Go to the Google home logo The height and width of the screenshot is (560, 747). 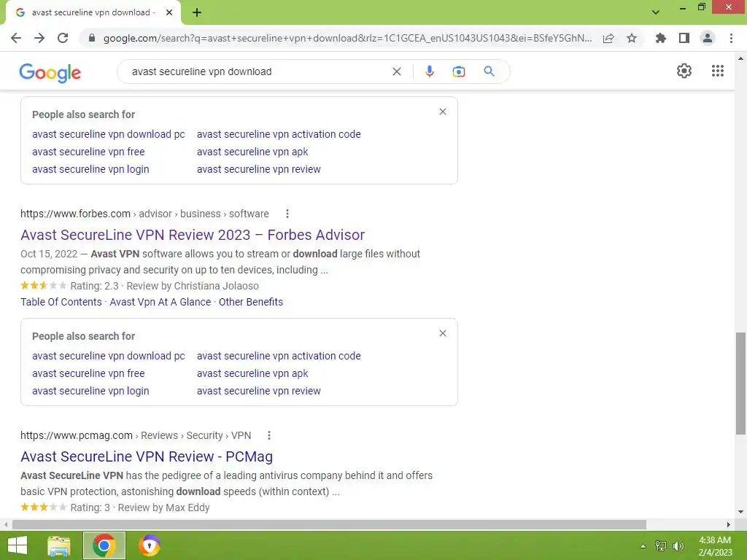50,73
